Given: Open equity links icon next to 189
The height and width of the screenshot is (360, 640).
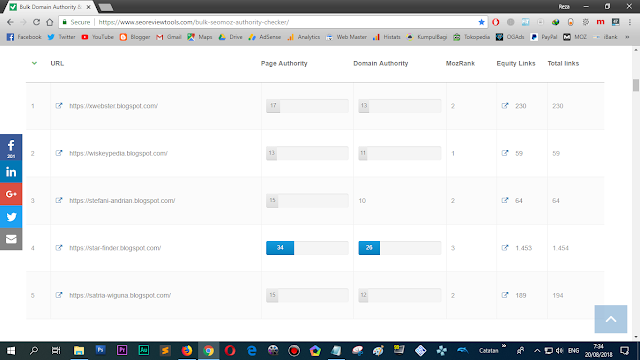Looking at the screenshot, I should [505, 295].
